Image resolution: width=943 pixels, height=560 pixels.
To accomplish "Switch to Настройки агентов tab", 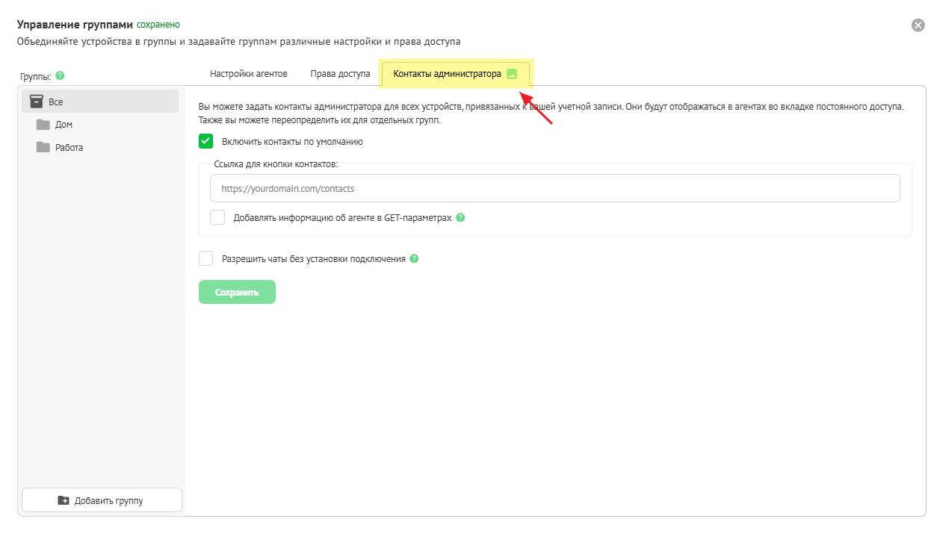I will coord(249,74).
